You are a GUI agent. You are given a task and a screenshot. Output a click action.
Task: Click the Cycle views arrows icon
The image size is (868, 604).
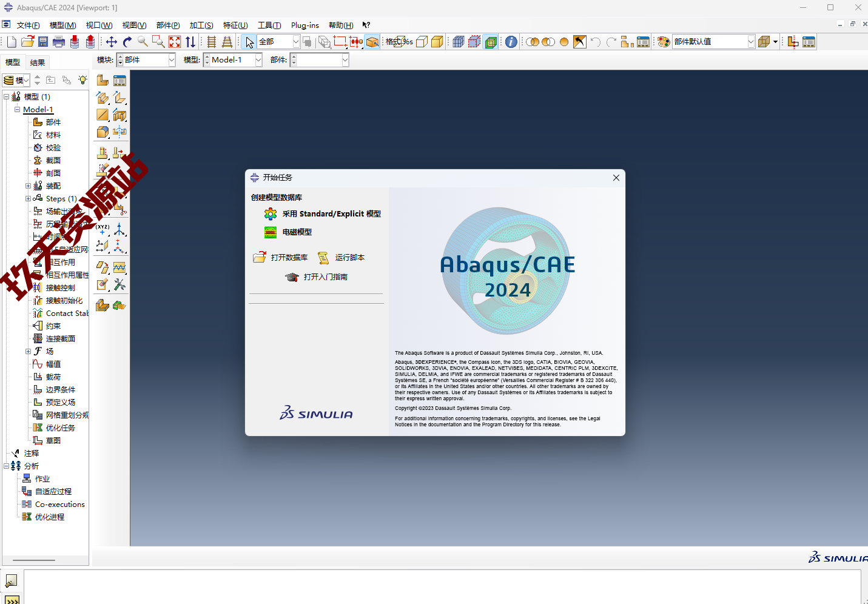pyautogui.click(x=190, y=42)
